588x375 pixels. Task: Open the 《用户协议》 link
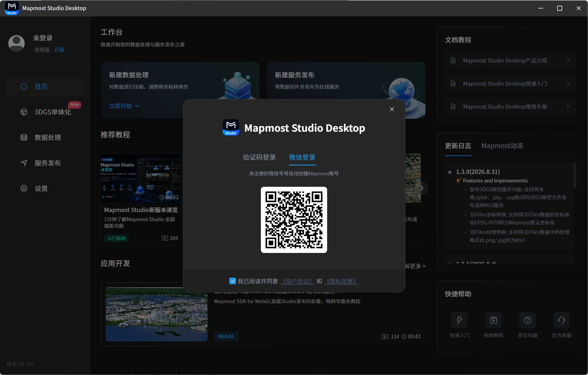click(x=297, y=281)
